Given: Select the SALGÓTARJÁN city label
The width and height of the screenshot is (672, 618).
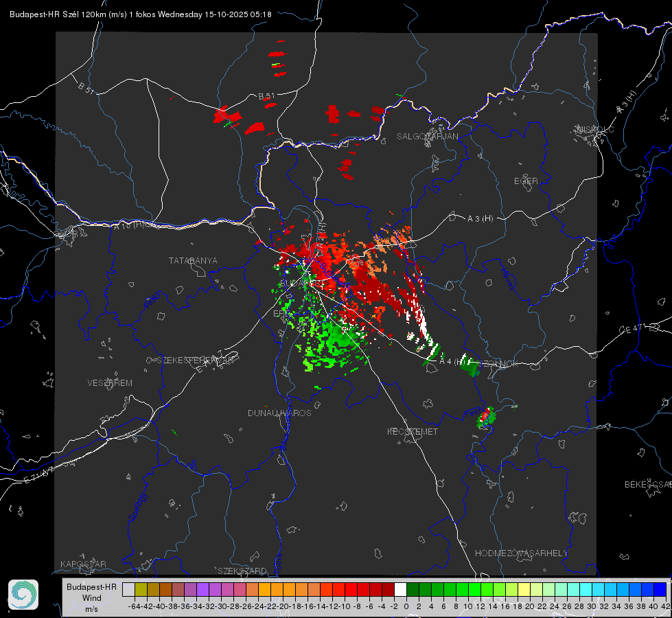Looking at the screenshot, I should (427, 137).
